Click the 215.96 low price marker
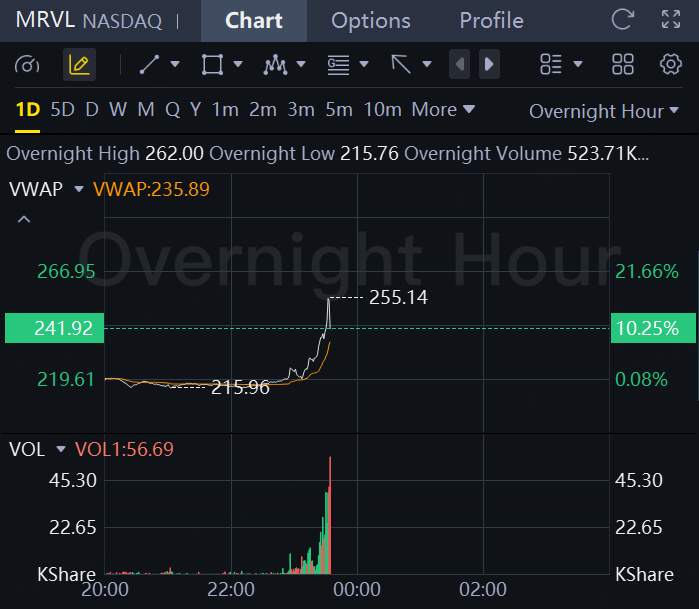The width and height of the screenshot is (699, 609). 240,387
